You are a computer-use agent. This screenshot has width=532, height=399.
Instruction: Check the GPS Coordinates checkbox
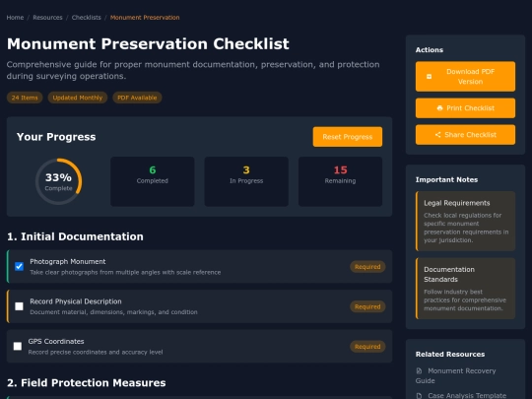(18, 346)
